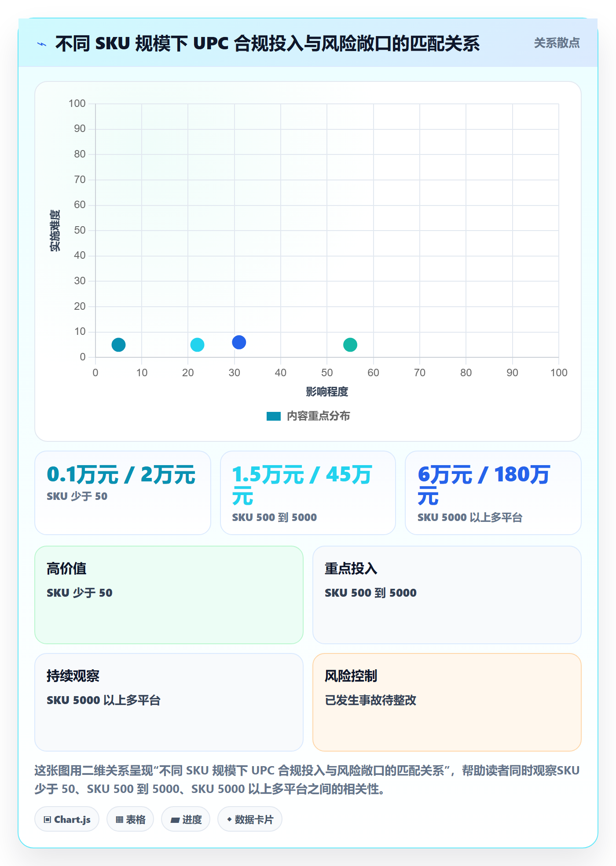Viewport: 616px width, 866px height.
Task: Toggle the 内容重点分布 legend color swatch
Action: 273,416
